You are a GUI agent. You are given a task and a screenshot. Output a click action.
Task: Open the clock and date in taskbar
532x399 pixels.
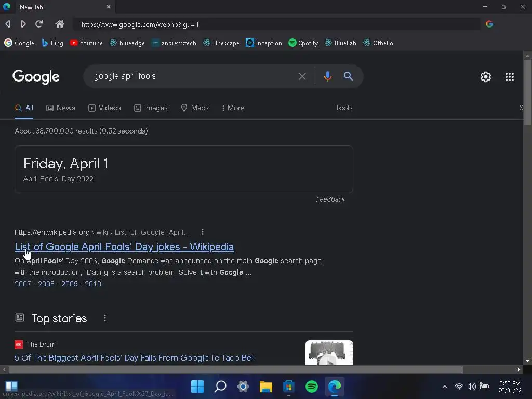pyautogui.click(x=510, y=387)
